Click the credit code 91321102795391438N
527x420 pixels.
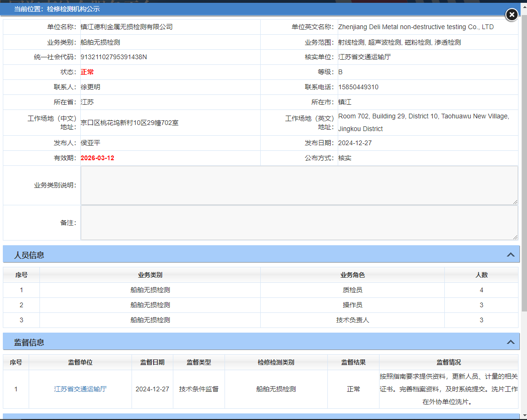point(114,57)
